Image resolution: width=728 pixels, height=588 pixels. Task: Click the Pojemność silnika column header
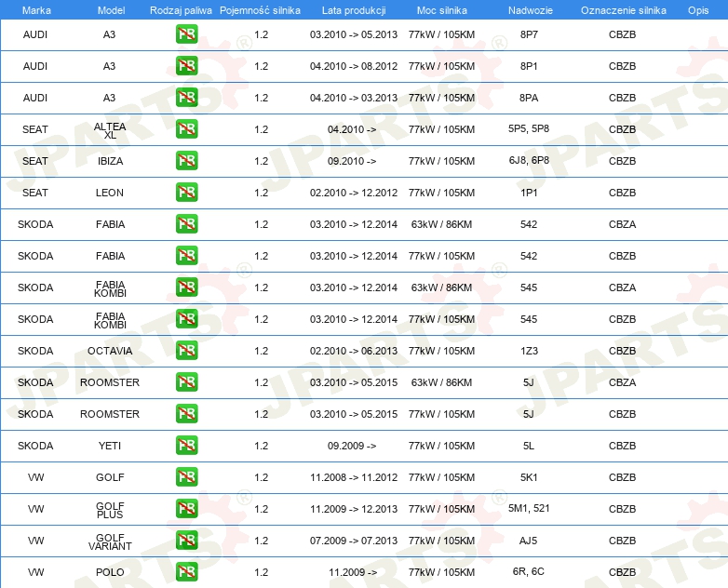[260, 10]
